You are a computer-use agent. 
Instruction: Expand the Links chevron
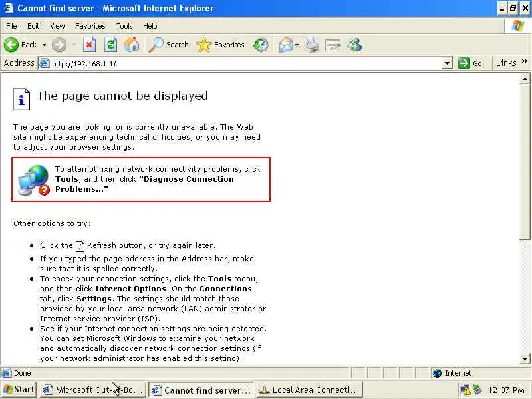point(525,61)
